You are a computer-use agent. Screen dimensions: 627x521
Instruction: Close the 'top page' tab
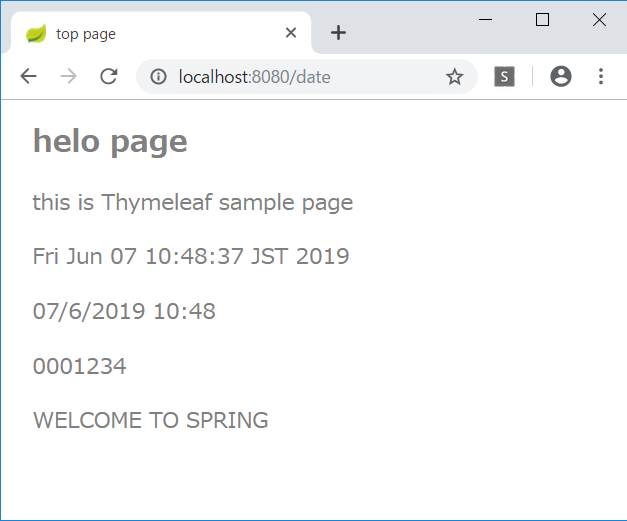[291, 33]
